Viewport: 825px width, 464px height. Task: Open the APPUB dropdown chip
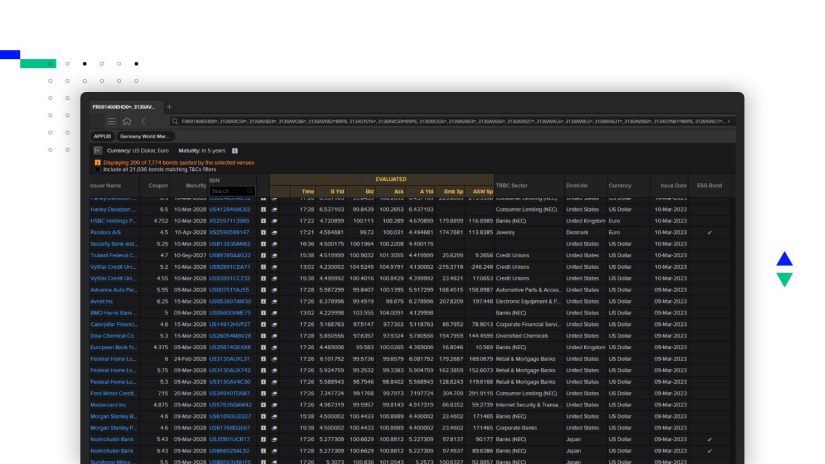(102, 135)
